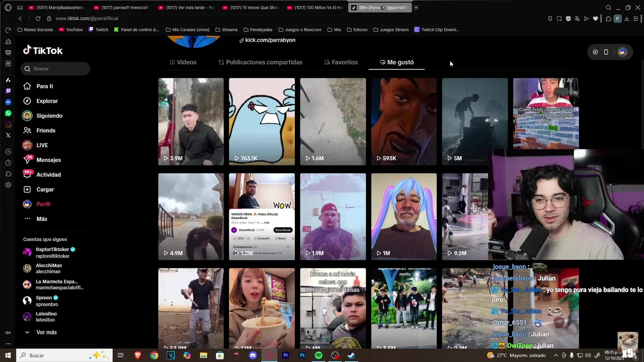Viewport: 644px width, 362px height.
Task: Add the page to bookmarks with the heart icon
Action: 596,19
